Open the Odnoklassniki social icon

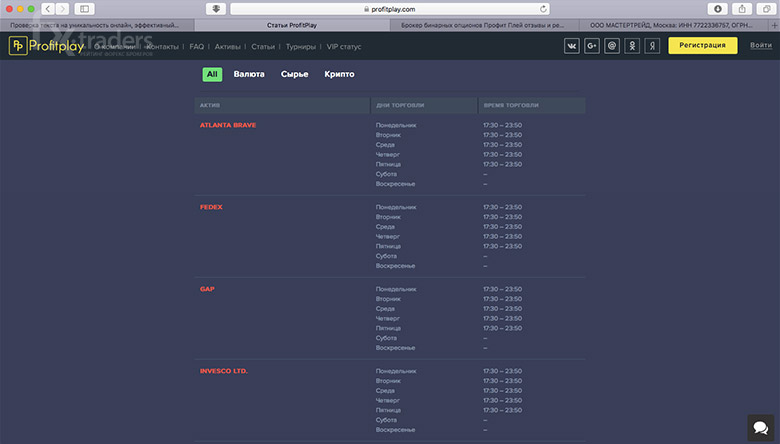[x=632, y=46]
